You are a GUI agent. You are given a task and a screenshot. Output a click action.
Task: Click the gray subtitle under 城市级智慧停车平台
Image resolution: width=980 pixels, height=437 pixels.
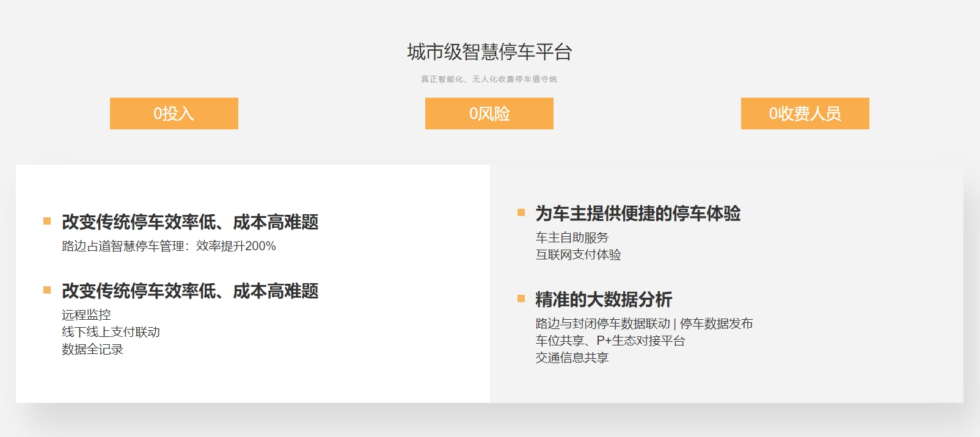point(489,79)
